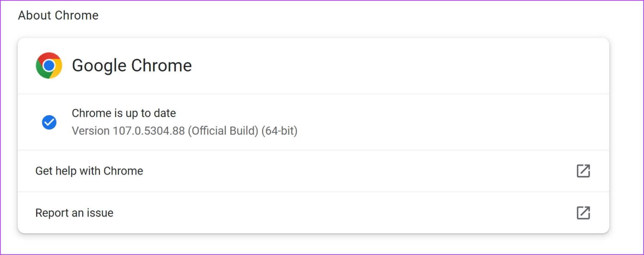Open the external link icon beside Report an issue

[583, 212]
